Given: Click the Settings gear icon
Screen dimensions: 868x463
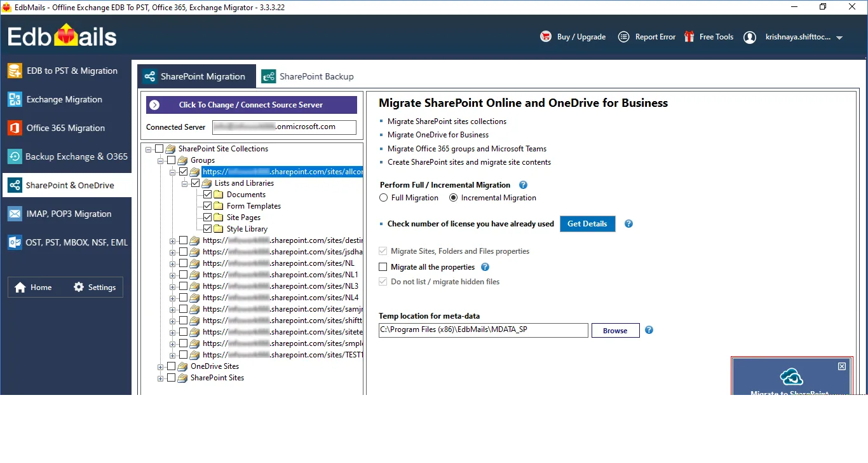Looking at the screenshot, I should pos(79,287).
